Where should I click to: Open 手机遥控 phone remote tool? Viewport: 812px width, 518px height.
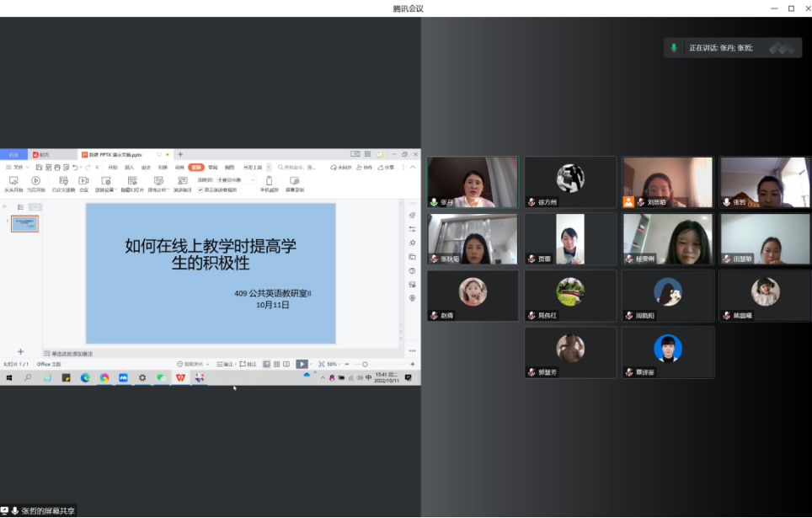tap(269, 180)
